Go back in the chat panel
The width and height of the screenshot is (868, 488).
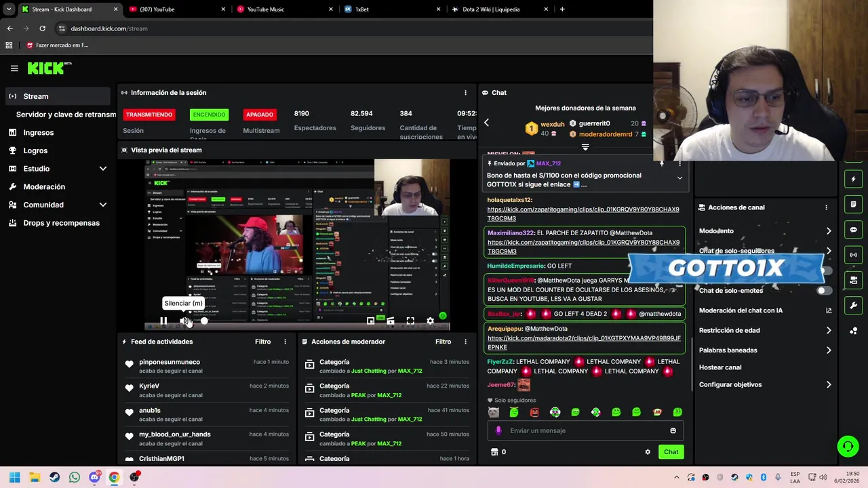coord(486,123)
